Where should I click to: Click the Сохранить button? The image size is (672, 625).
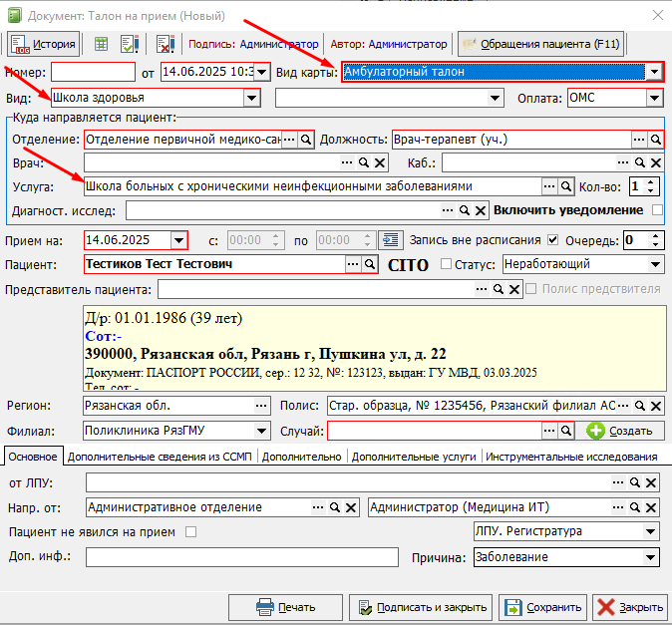click(x=543, y=607)
